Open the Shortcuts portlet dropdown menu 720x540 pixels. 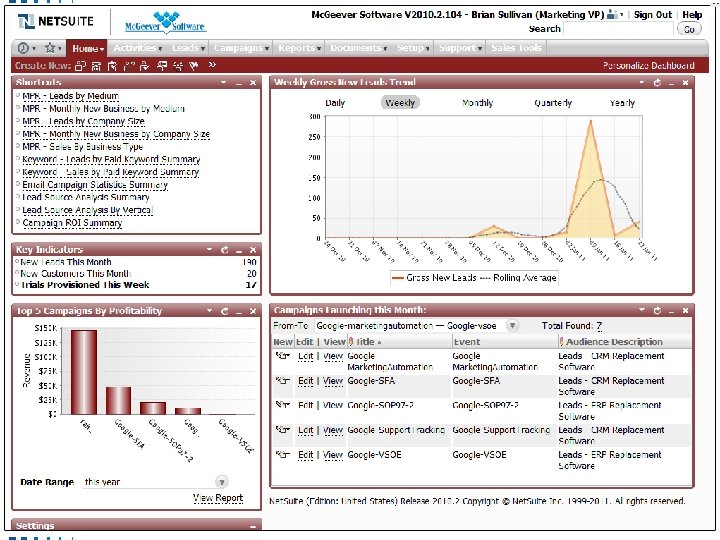(223, 83)
